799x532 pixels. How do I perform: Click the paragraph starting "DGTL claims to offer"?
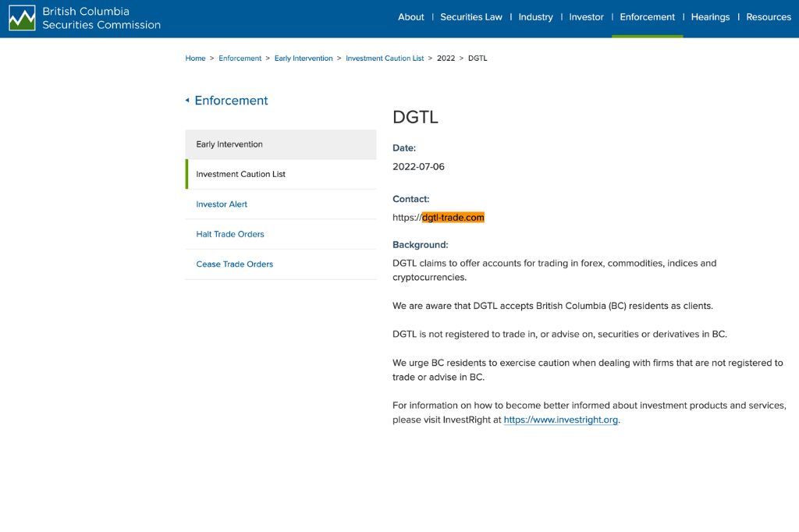[555, 270]
